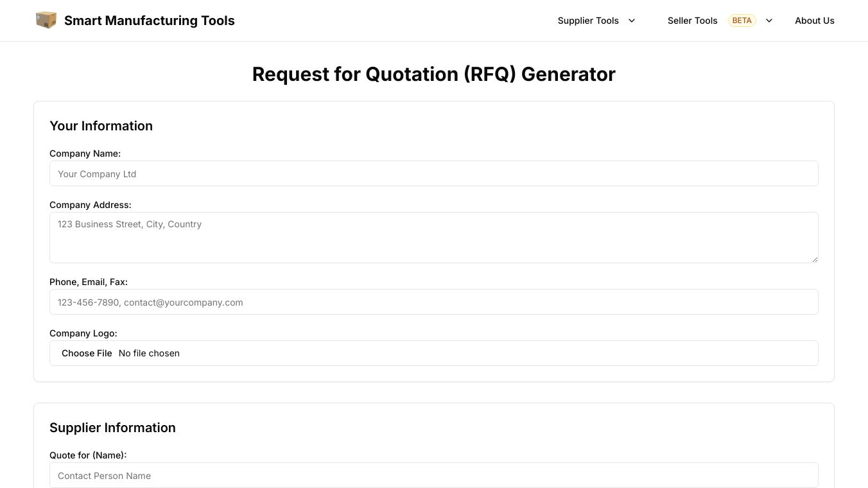Click the BETA badge
Image resolution: width=868 pixels, height=488 pixels.
coord(742,21)
